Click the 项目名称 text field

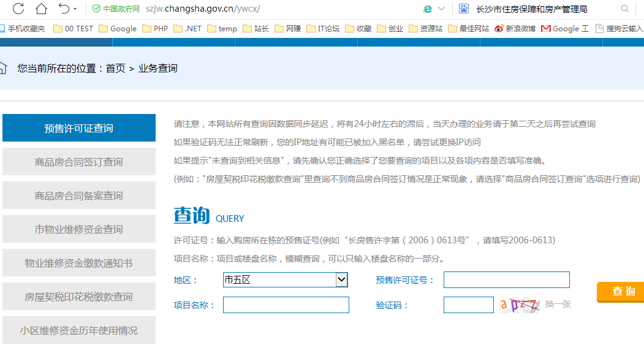click(286, 305)
